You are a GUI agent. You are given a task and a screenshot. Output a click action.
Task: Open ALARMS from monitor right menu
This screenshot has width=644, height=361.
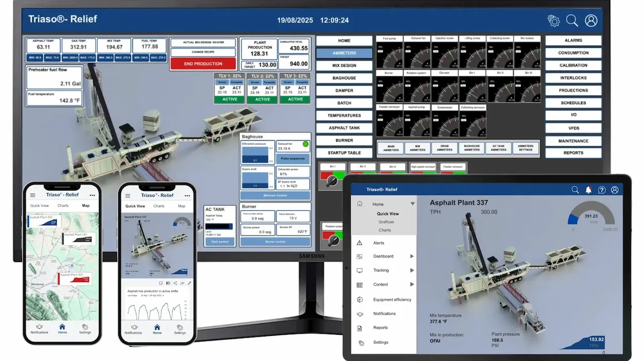(573, 40)
